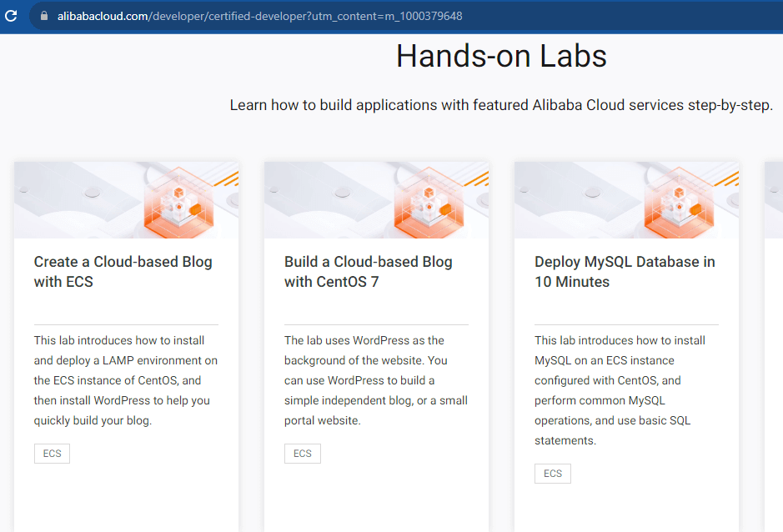Click the Hands-on Labs page heading
The image size is (783, 532).
[x=501, y=56]
